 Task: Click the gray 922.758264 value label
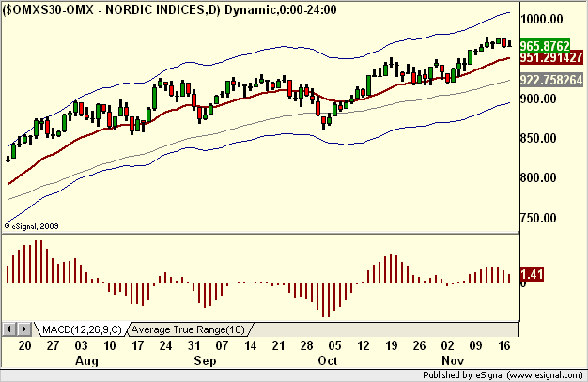click(551, 80)
